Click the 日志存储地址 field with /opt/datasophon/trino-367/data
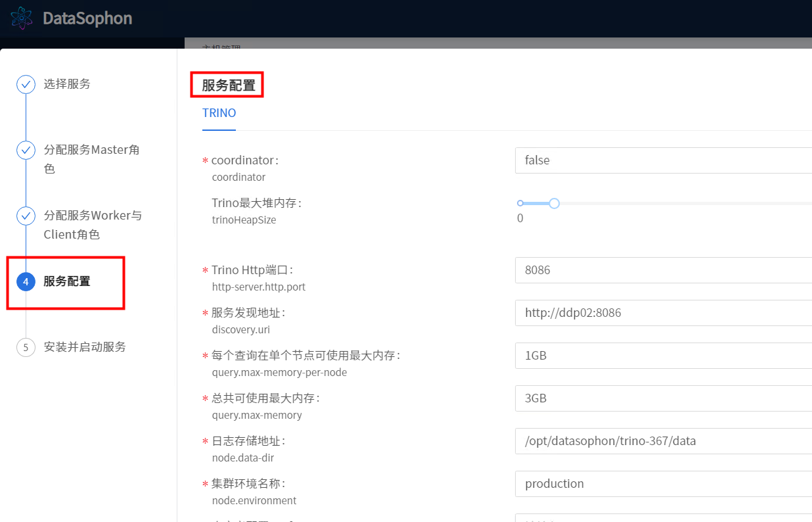 pyautogui.click(x=664, y=441)
